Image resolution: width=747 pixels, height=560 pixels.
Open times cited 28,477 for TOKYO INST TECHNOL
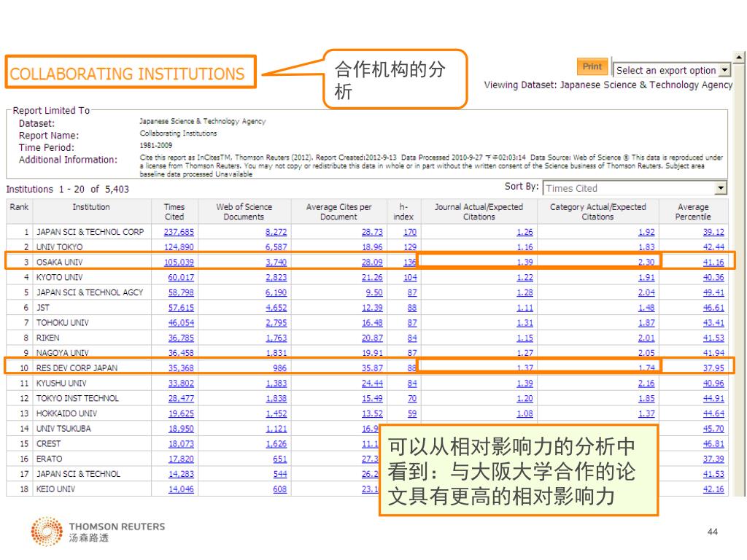[x=181, y=399]
